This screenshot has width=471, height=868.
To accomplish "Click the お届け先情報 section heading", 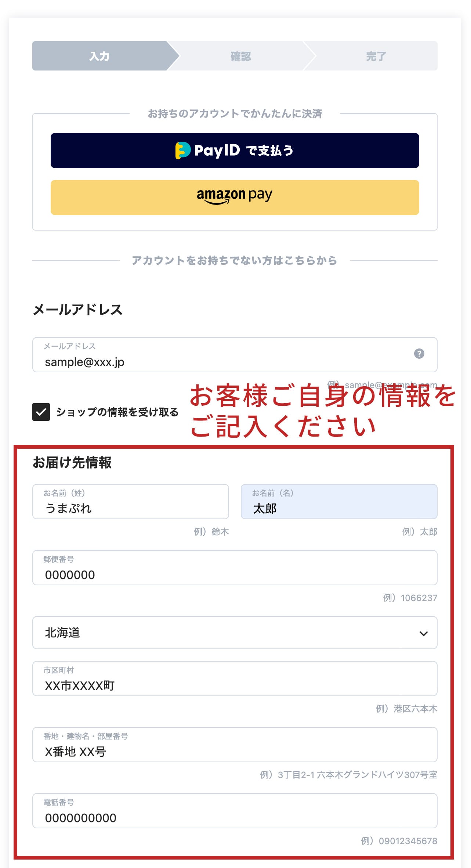I will (x=72, y=463).
